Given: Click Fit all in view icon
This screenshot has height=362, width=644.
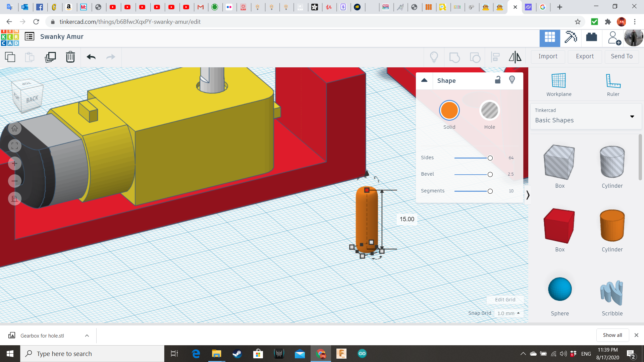Looking at the screenshot, I should pyautogui.click(x=14, y=146).
